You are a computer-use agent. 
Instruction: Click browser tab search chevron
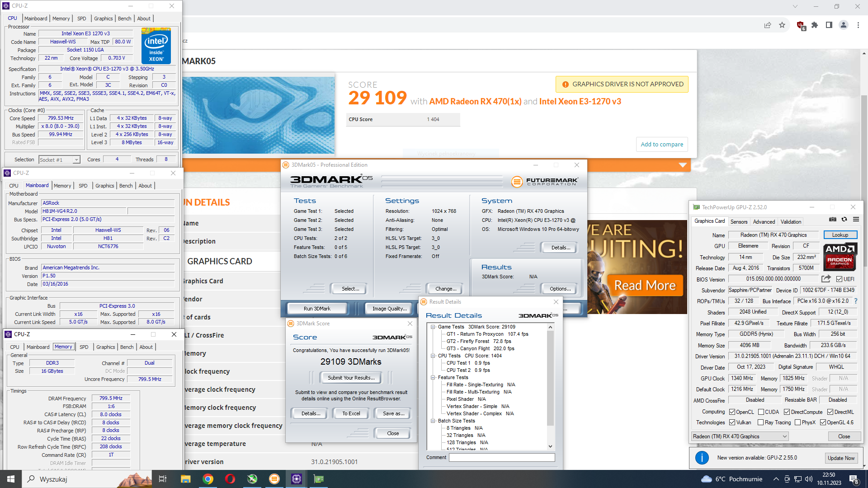[x=795, y=6]
